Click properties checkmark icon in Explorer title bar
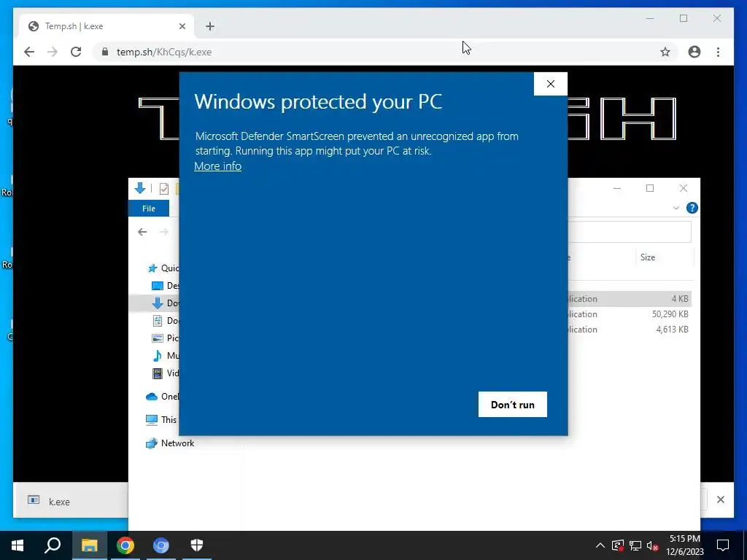747x560 pixels. 164,189
